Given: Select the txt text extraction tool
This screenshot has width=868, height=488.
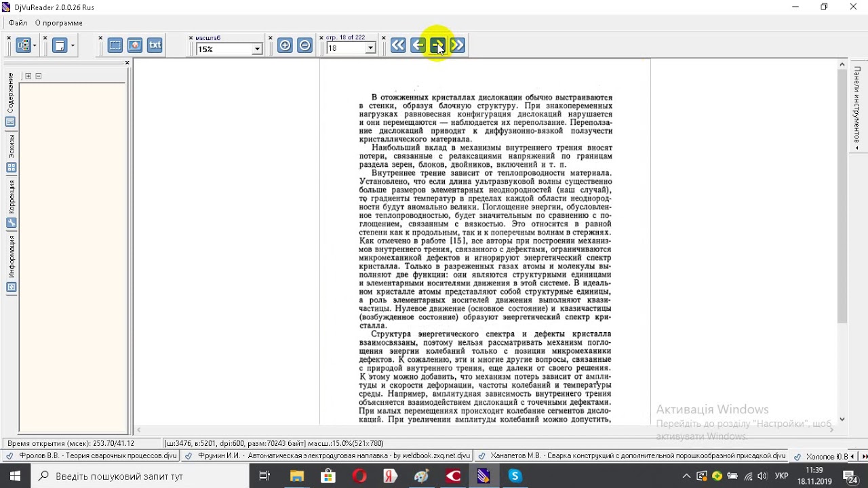Looking at the screenshot, I should point(155,45).
